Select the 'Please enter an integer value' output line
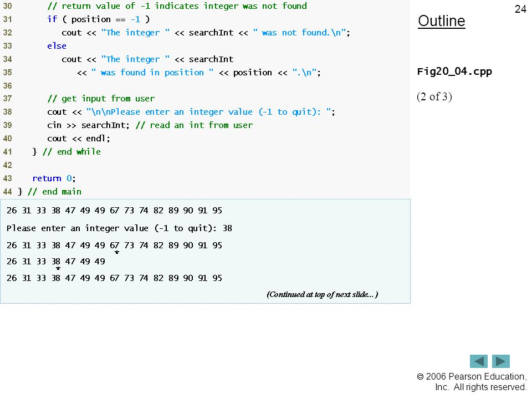The image size is (532, 399). pyautogui.click(x=120, y=228)
